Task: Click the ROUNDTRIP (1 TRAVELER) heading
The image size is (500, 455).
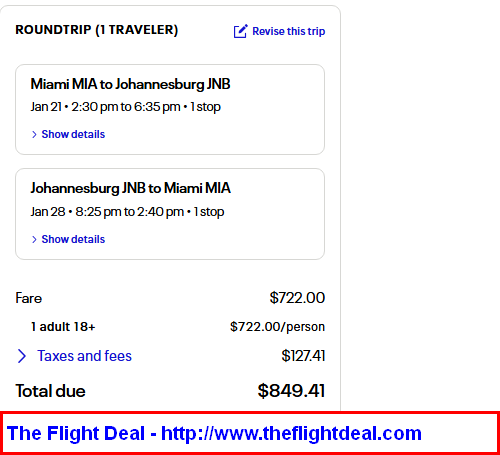Action: tap(97, 30)
